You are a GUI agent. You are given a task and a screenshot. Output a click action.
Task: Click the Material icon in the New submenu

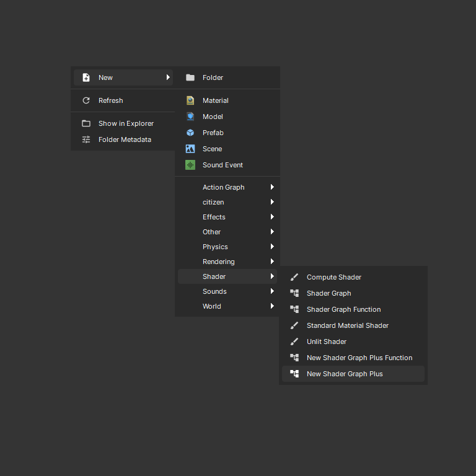(190, 100)
